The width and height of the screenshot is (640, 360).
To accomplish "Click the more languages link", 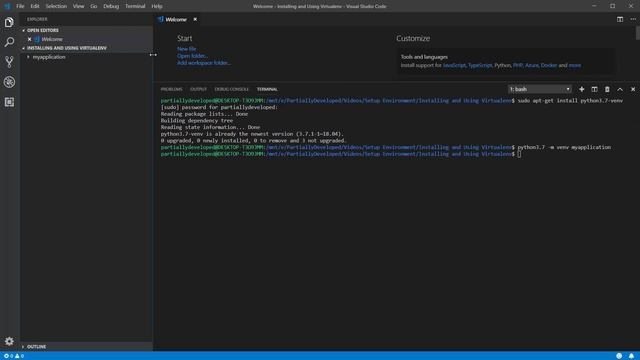I will [575, 65].
